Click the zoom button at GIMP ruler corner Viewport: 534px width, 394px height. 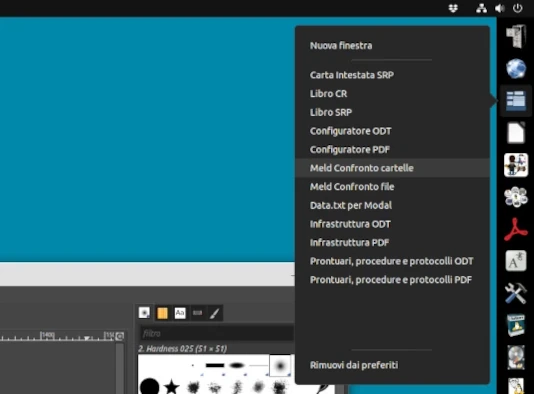120,336
